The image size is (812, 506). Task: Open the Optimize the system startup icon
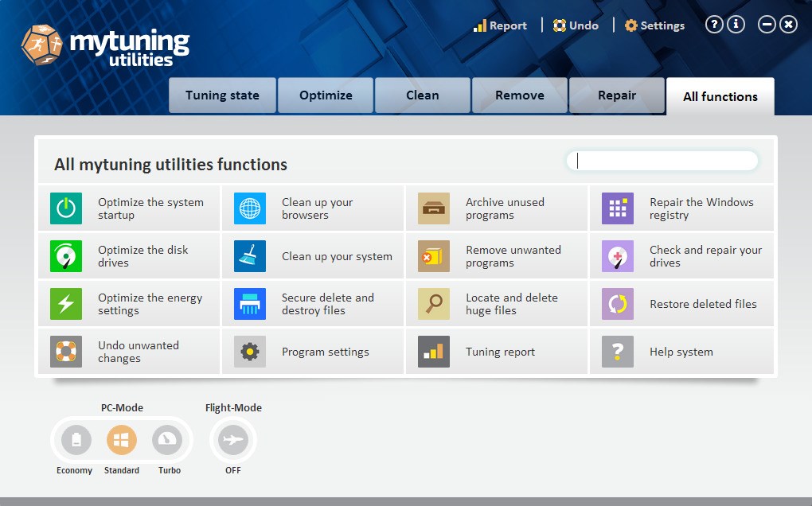pos(66,208)
